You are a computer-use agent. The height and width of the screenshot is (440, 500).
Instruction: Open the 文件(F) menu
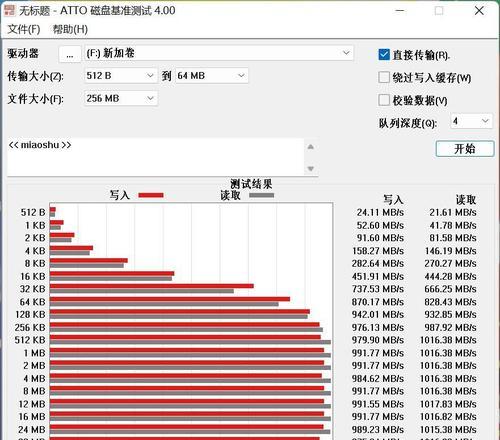(24, 29)
